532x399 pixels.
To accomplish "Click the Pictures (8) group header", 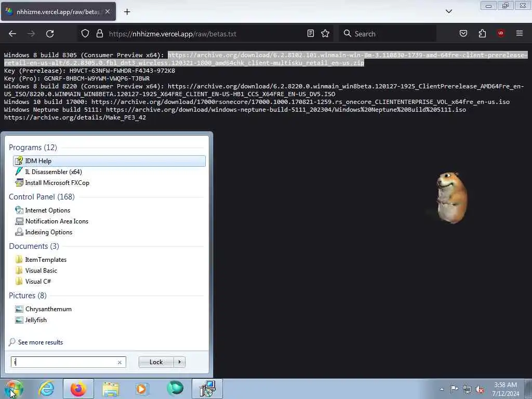I will pos(28,296).
